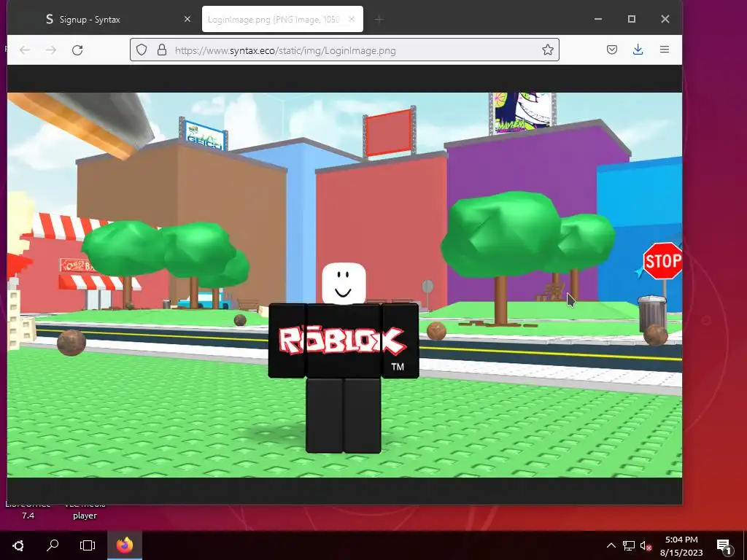Viewport: 747px width, 560px height.
Task: Open the downloads panel
Action: 638,50
